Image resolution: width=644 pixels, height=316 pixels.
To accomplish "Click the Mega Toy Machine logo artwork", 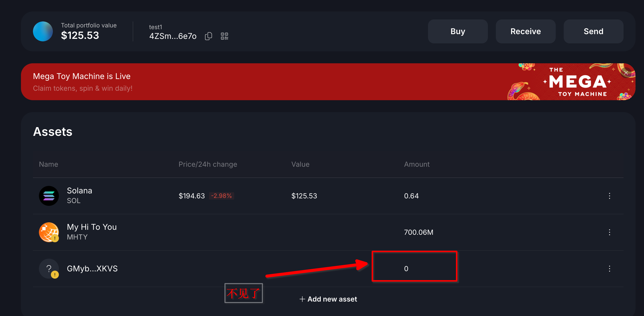I will tap(577, 82).
